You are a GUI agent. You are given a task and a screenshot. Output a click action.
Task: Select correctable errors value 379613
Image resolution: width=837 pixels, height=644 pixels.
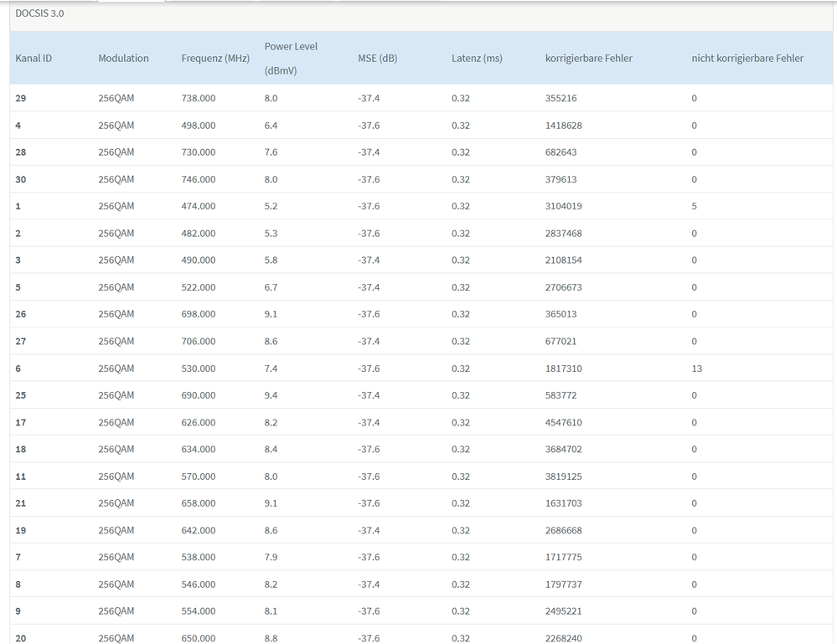561,179
